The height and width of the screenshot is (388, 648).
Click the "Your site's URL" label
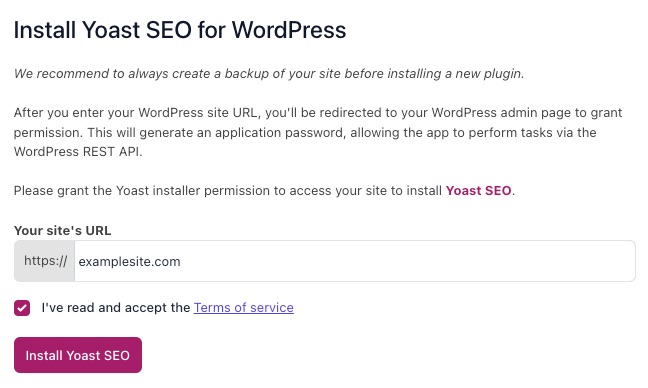pos(62,231)
